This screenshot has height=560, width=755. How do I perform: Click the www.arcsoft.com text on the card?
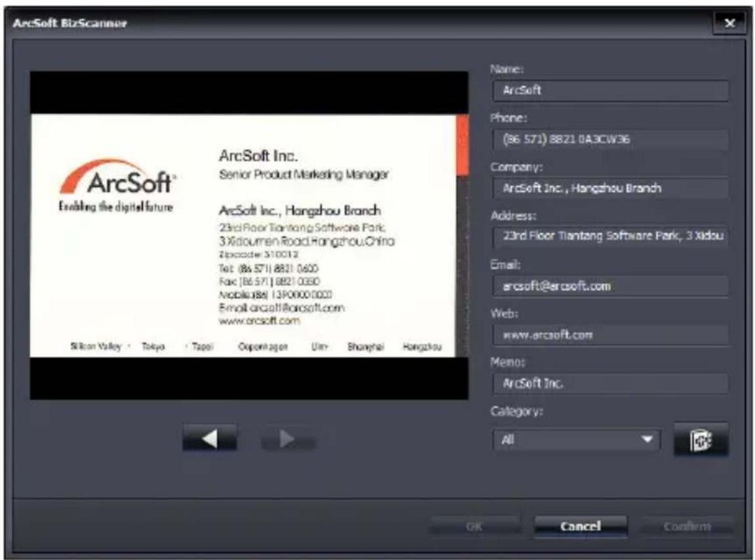click(x=259, y=321)
